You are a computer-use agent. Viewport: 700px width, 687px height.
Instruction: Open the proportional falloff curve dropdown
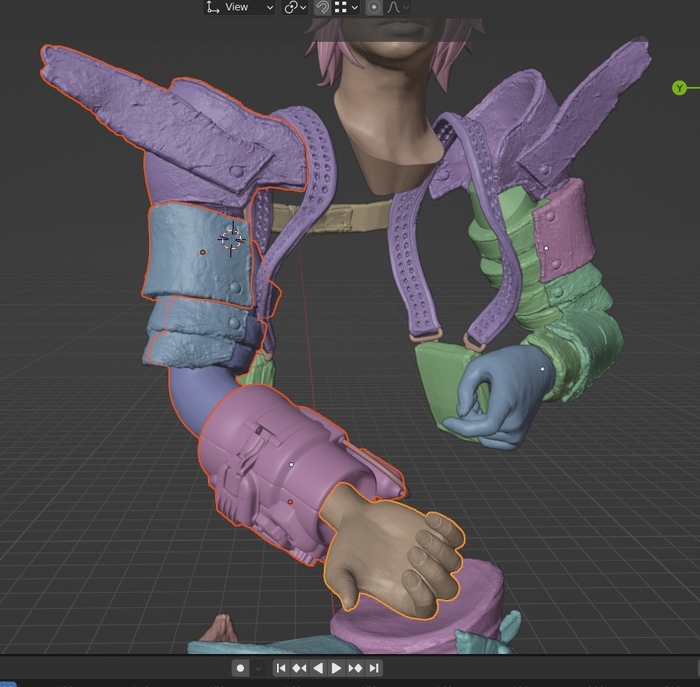398,7
